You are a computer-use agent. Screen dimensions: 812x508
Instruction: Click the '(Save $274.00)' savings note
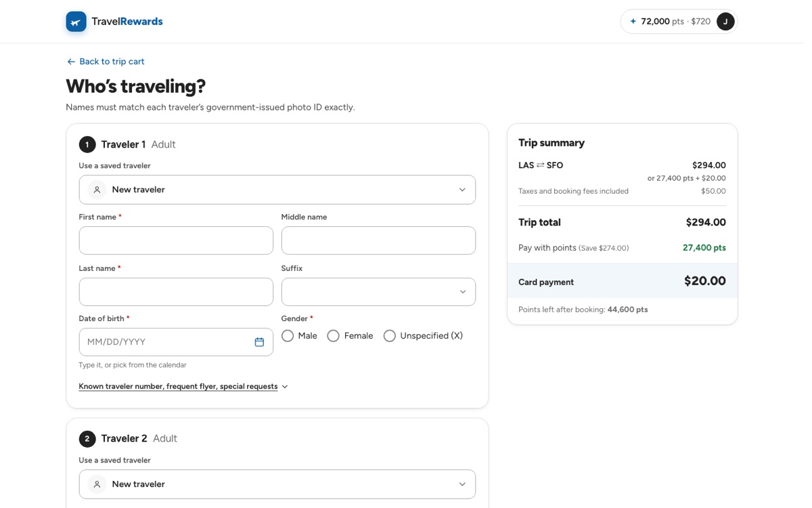[604, 248]
